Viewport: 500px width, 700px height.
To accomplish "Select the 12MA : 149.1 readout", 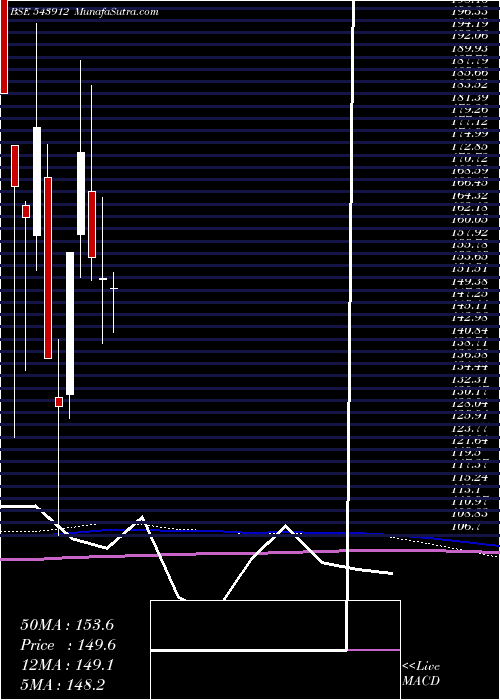I will (67, 665).
